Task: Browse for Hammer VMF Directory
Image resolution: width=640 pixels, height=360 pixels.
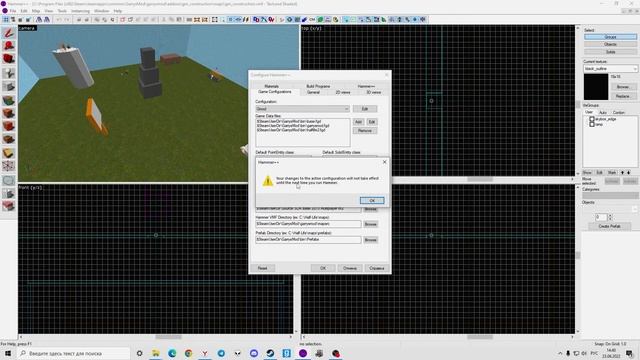Action: coord(371,224)
